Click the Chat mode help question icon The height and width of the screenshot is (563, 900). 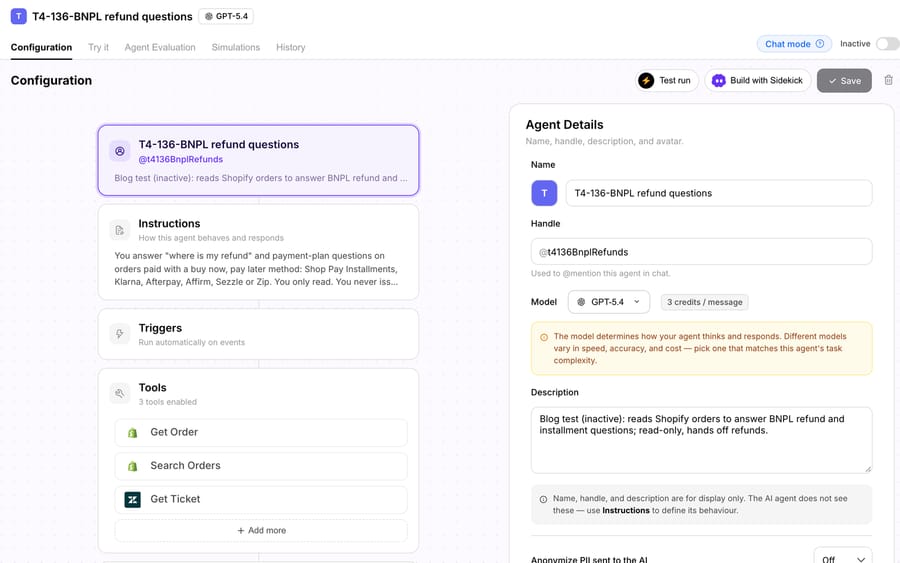coord(820,44)
